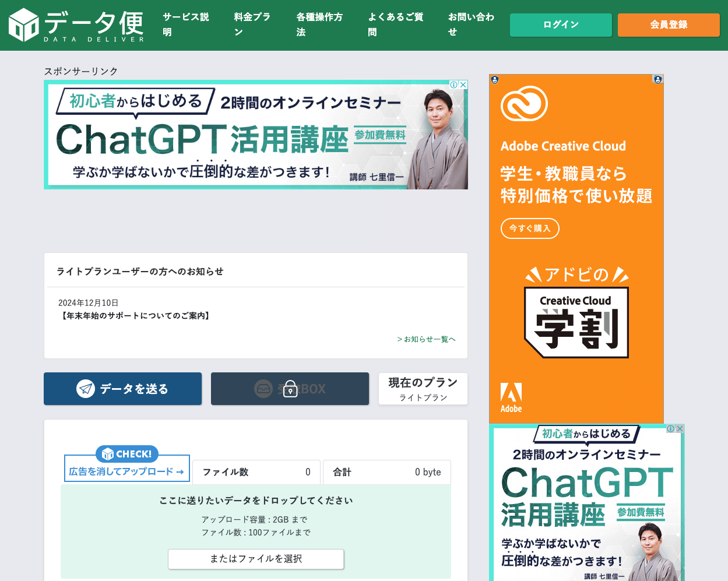
Task: Open the 年末年始のサポート announcement link
Action: coord(136,315)
